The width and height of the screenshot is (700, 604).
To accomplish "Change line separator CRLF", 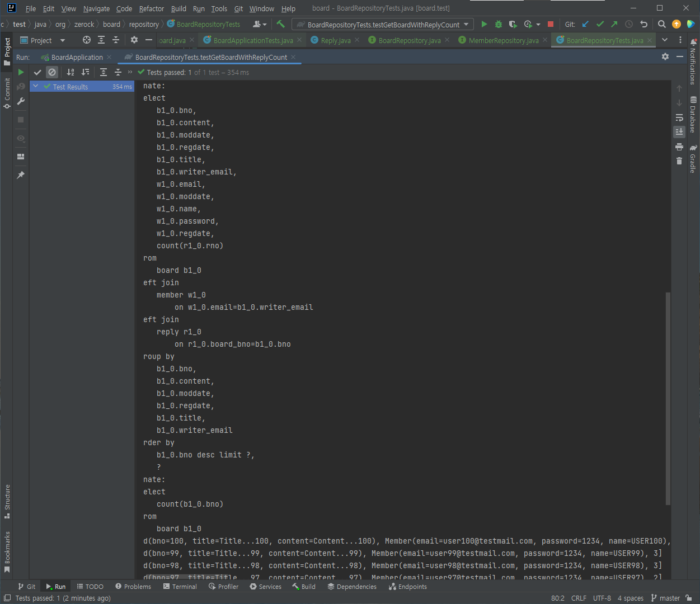I will (579, 598).
